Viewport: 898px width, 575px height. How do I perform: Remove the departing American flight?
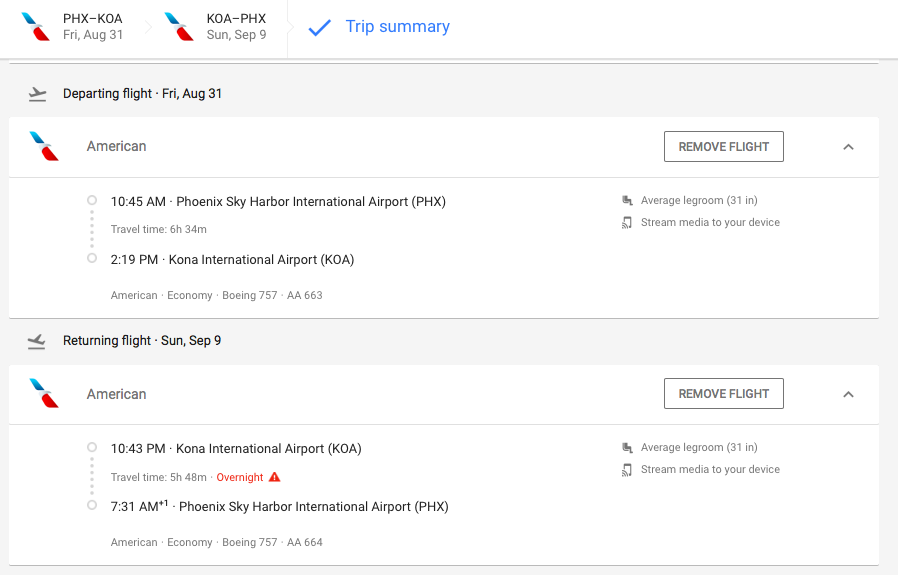[x=723, y=147]
